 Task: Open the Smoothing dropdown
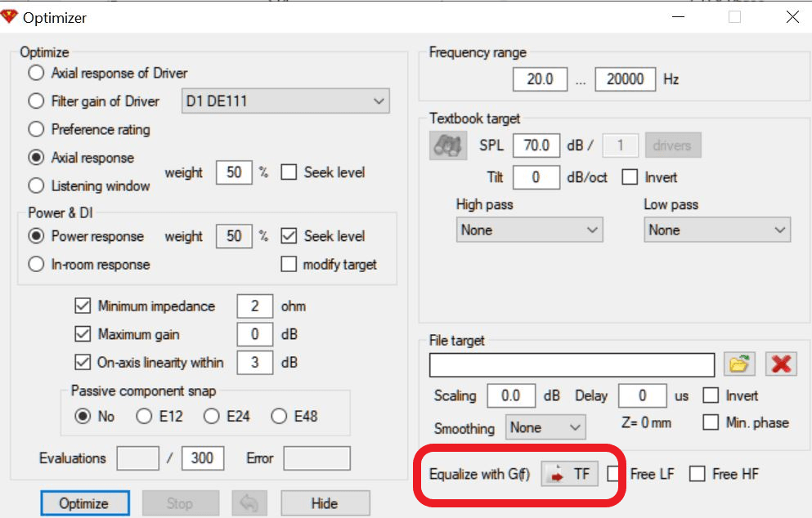tap(545, 427)
